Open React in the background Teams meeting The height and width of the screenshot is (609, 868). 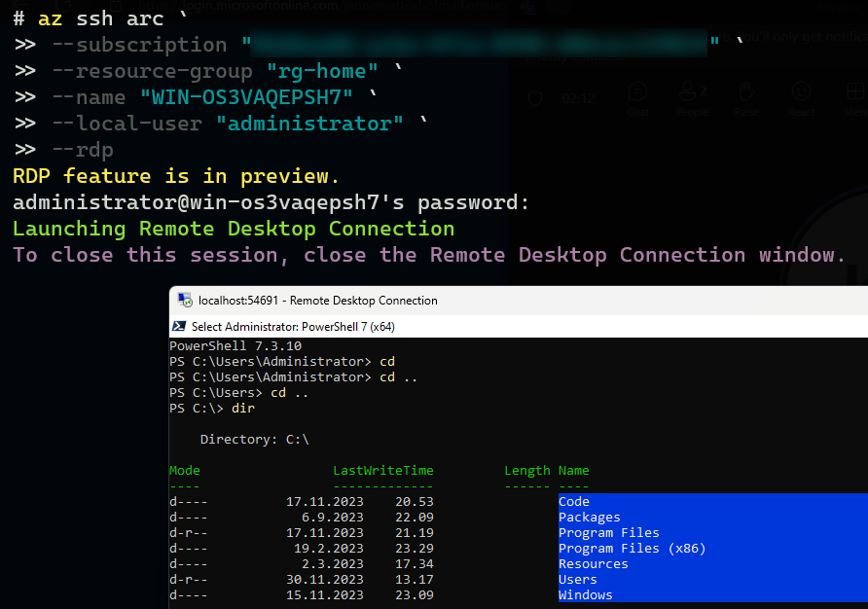[x=801, y=99]
